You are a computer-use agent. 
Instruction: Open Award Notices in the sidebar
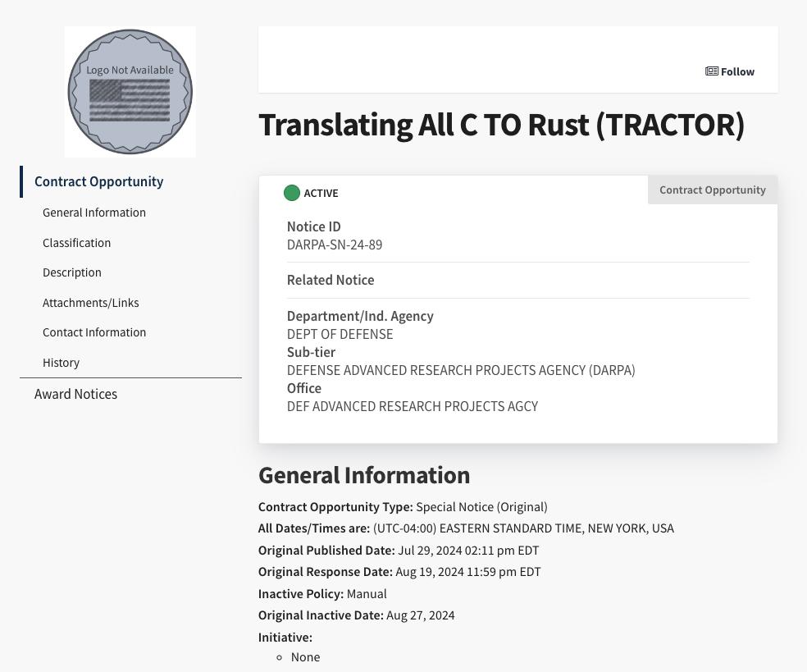pos(75,394)
